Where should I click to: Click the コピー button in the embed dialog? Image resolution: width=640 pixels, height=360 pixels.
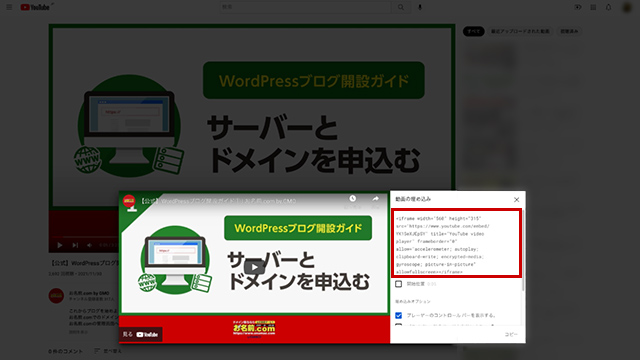coord(511,334)
